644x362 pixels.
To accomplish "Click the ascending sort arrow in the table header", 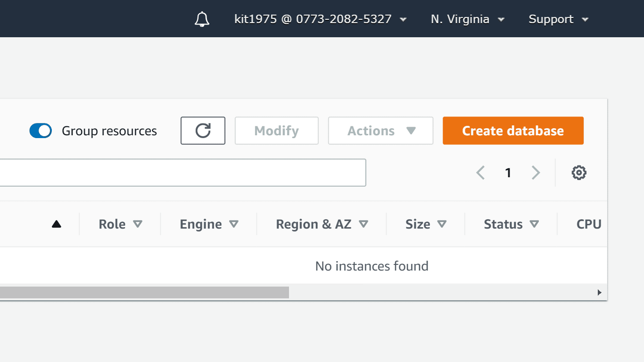I will 57,224.
